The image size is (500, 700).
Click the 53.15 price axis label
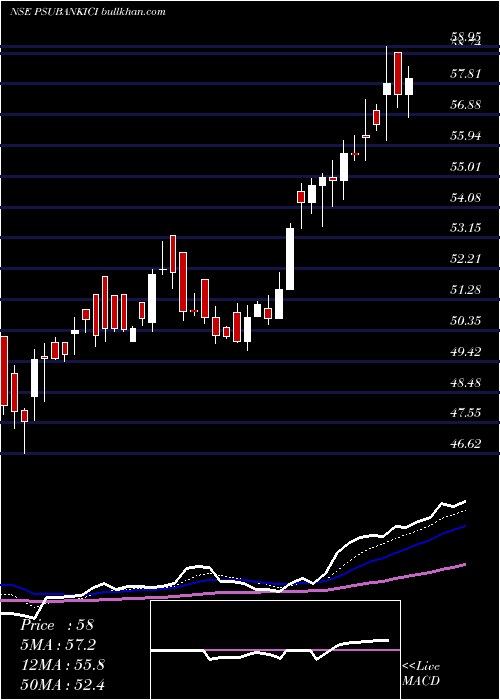coord(466,228)
